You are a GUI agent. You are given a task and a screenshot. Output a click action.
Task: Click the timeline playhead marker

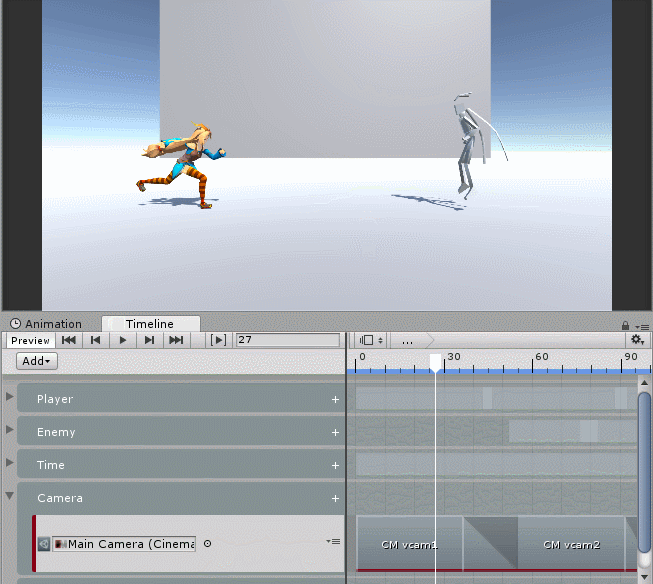tap(436, 363)
